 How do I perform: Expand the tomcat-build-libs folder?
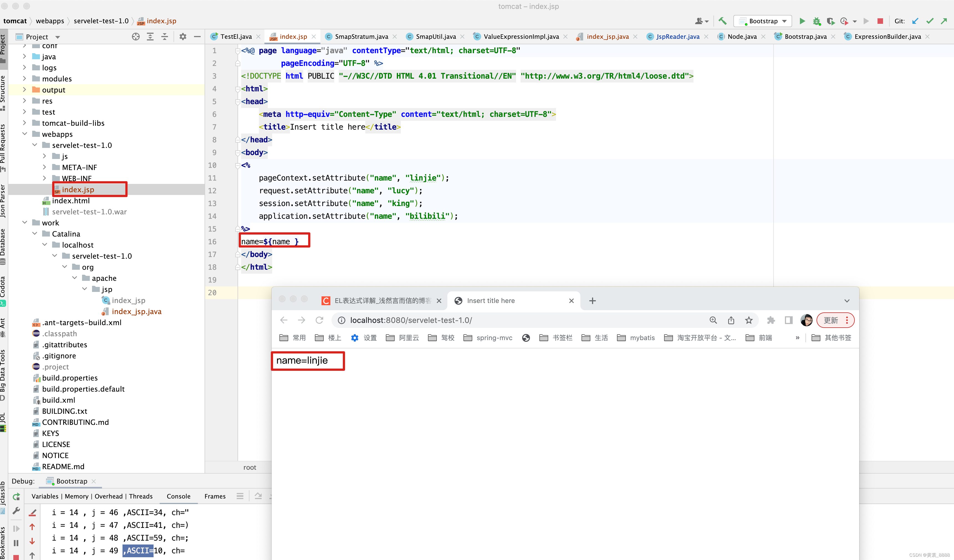(25, 123)
